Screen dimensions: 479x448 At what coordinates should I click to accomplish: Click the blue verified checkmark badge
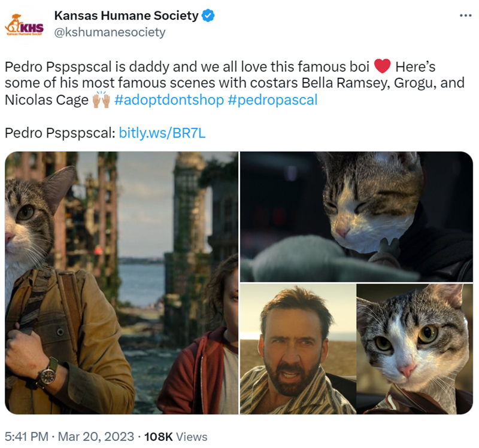208,16
